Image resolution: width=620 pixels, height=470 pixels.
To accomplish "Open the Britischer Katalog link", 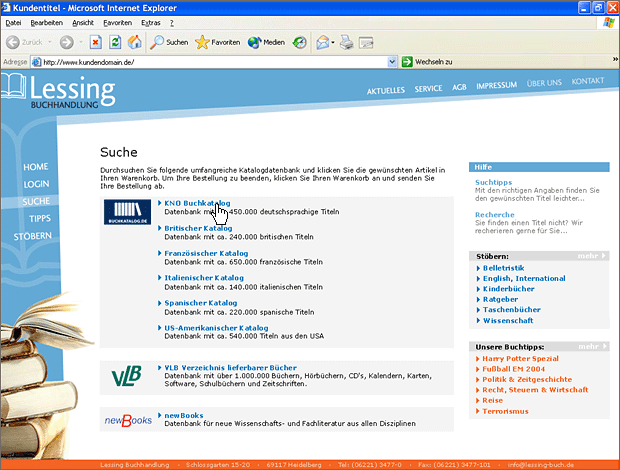I will (x=198, y=228).
